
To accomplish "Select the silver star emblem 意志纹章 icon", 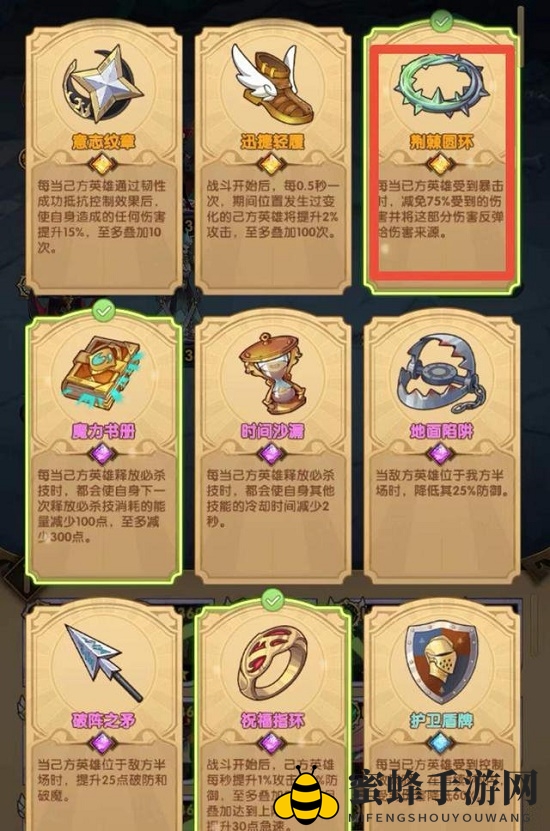I will (x=103, y=85).
